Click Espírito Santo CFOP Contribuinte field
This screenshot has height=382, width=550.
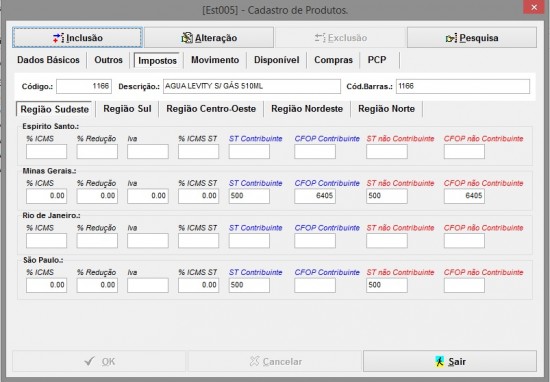coord(315,152)
